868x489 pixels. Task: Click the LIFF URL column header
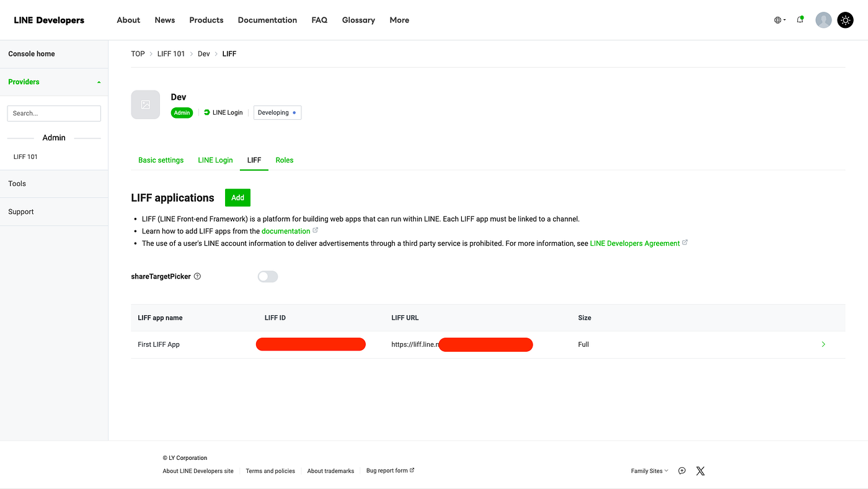coord(405,318)
